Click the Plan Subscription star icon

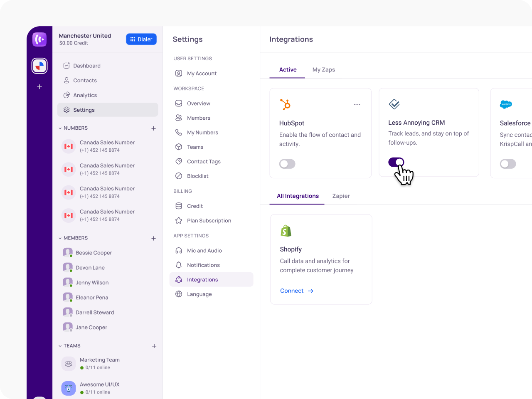[179, 221]
